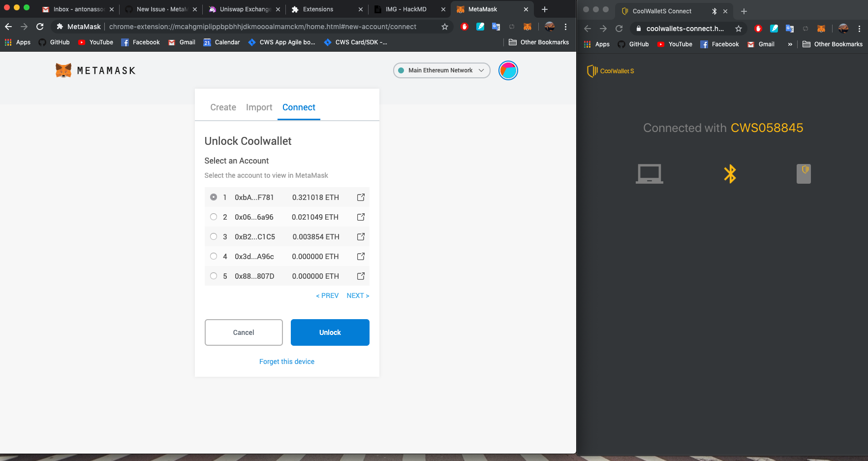Go to the PREV page of accounts

[x=327, y=296]
